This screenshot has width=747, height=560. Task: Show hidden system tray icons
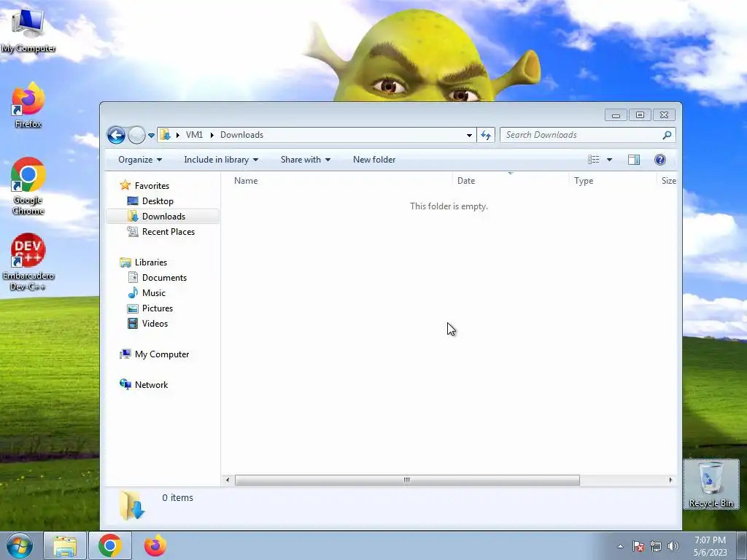tap(620, 547)
